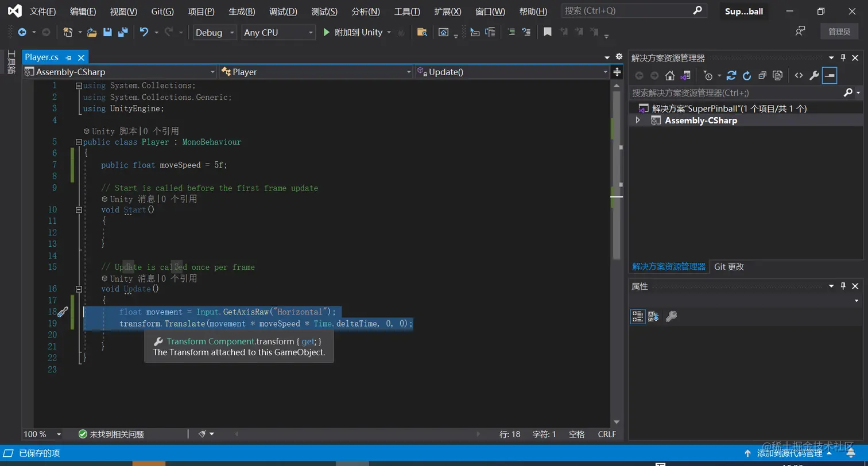The image size is (868, 466).
Task: Click the Undo arrow icon
Action: point(144,33)
